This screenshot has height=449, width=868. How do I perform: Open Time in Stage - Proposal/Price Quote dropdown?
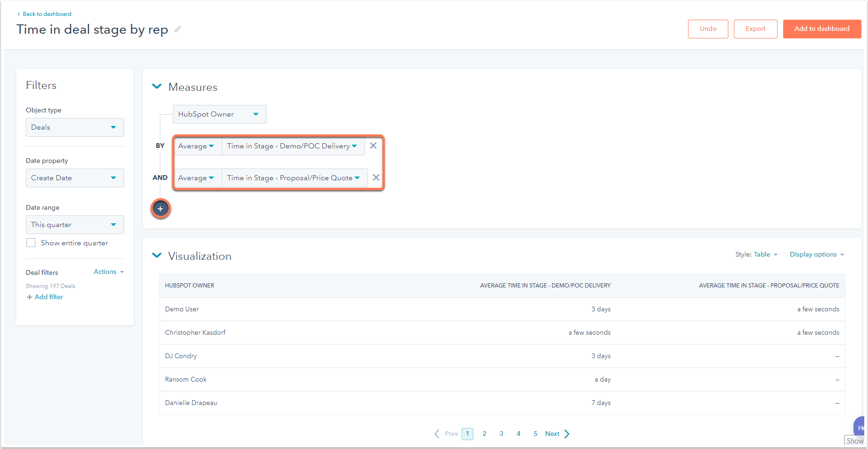tap(294, 178)
